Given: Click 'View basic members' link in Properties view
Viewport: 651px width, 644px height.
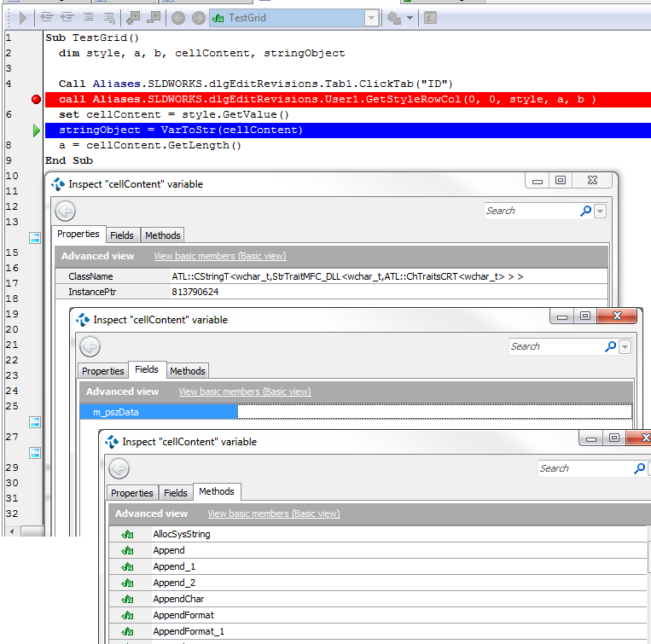Looking at the screenshot, I should click(219, 256).
